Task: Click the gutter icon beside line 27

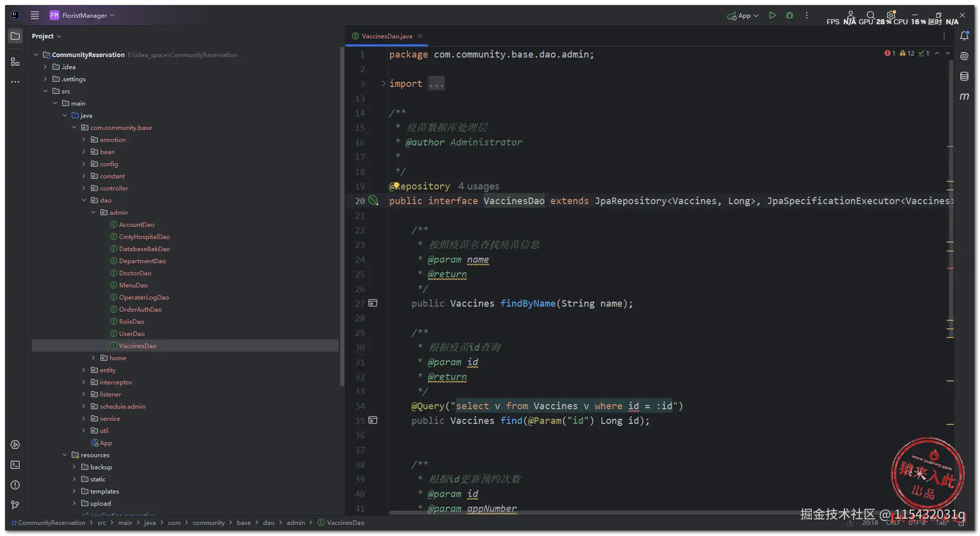Action: point(373,303)
